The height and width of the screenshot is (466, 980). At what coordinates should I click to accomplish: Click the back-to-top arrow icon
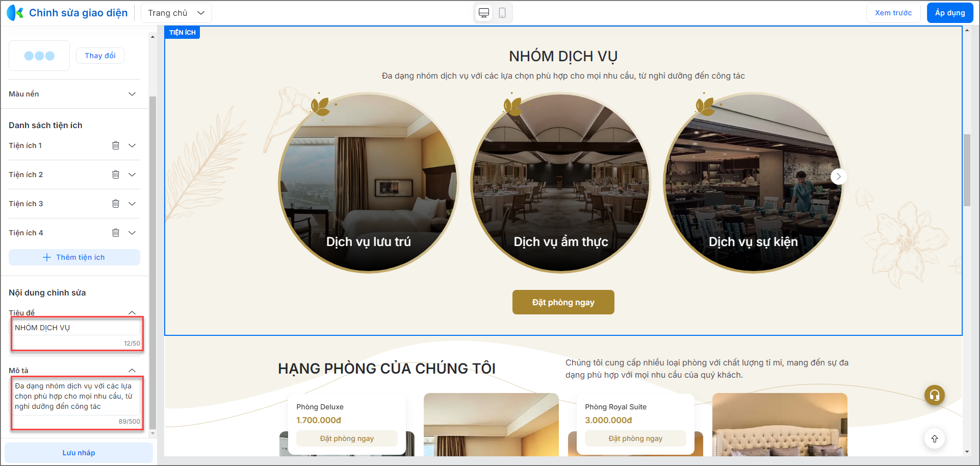click(x=935, y=438)
